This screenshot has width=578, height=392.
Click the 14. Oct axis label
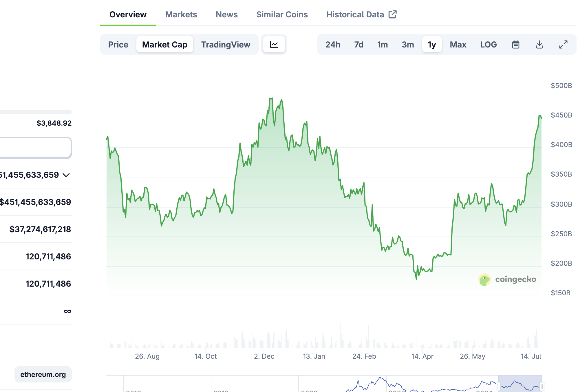[206, 356]
